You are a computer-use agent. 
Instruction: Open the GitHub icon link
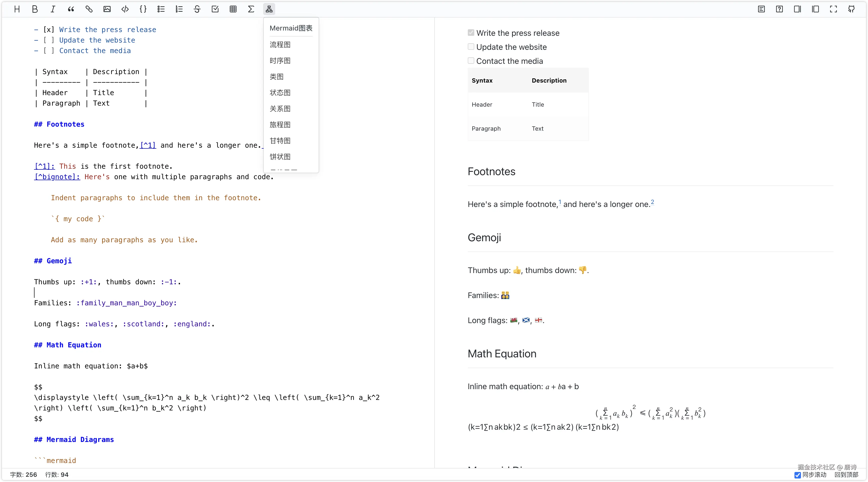point(851,9)
